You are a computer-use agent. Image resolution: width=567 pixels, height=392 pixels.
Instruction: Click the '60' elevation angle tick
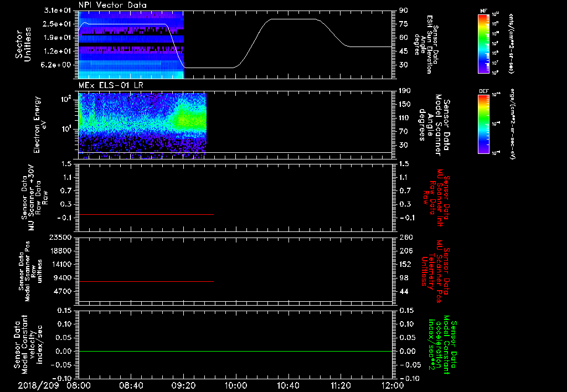pos(404,38)
